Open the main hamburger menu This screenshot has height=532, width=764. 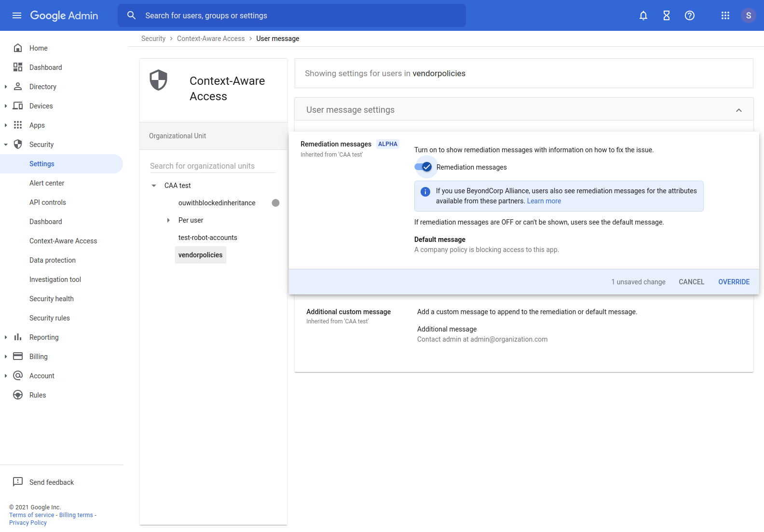17,15
